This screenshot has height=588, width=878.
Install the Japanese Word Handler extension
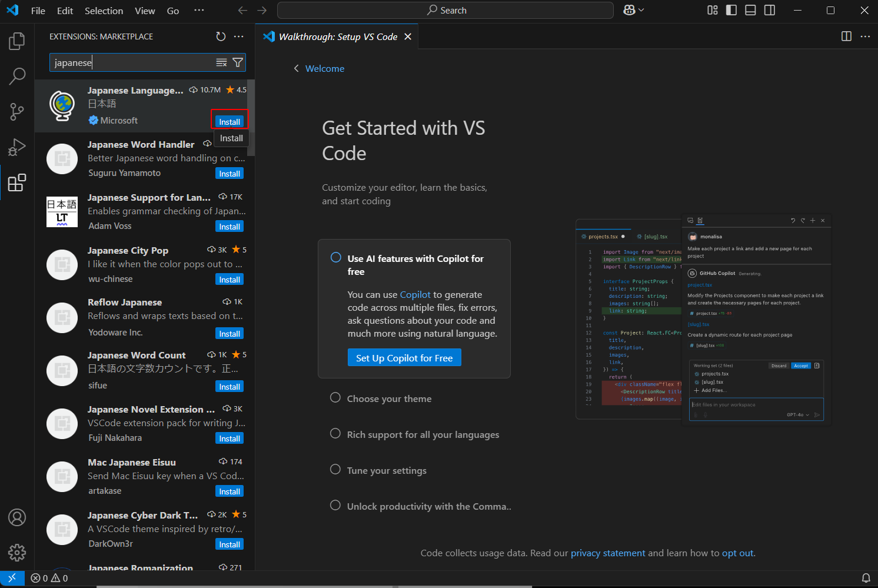[230, 174]
